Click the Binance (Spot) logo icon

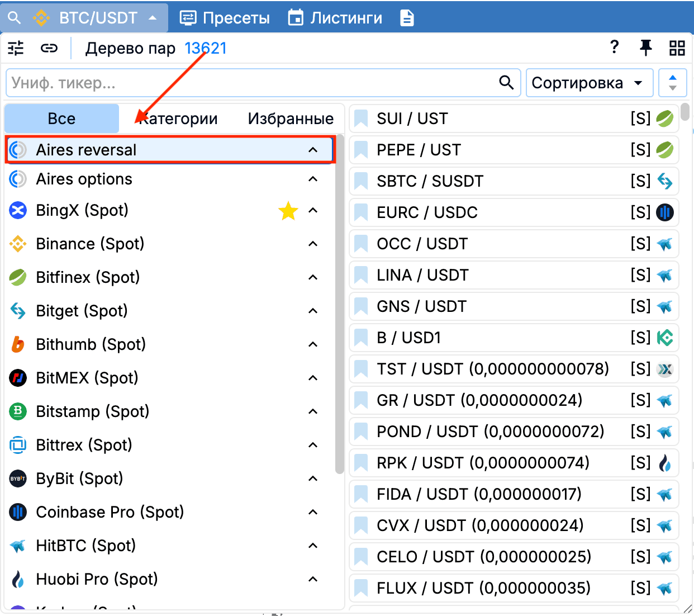click(x=18, y=244)
